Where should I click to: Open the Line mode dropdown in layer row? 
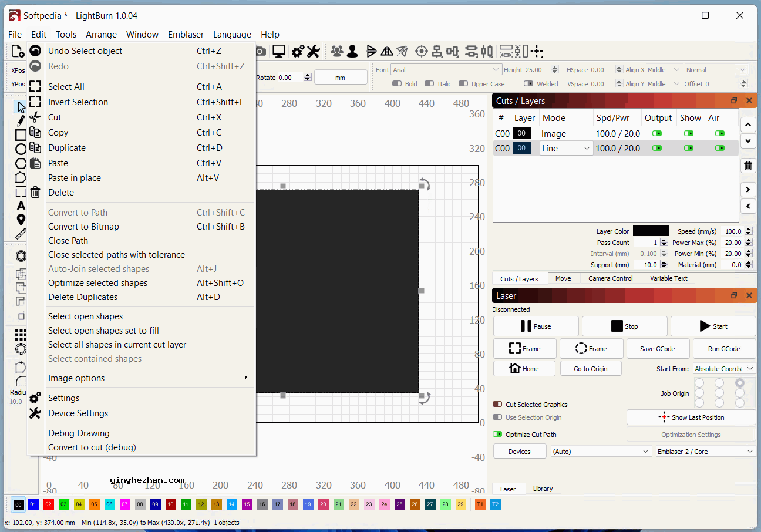566,149
